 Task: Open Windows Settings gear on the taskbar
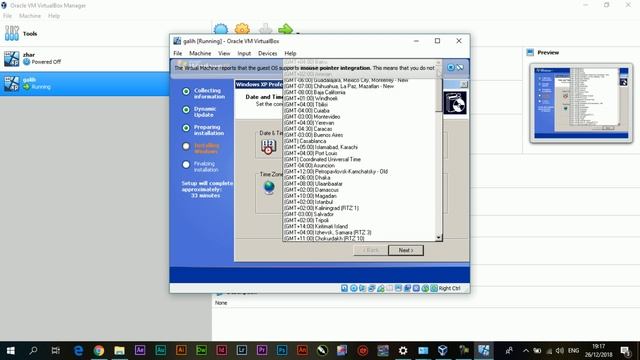(403, 351)
